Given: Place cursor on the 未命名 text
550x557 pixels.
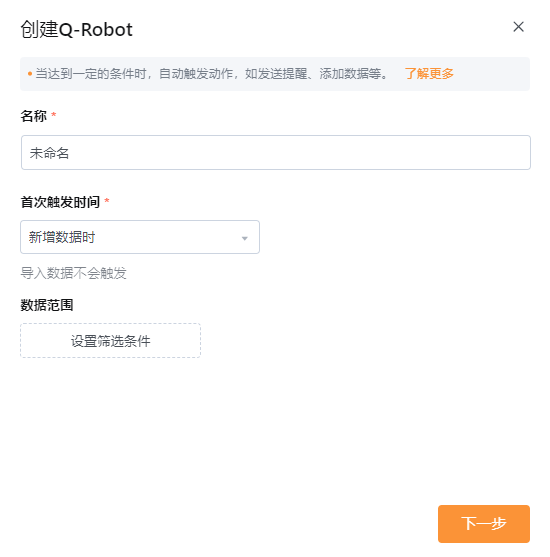Looking at the screenshot, I should (x=49, y=153).
